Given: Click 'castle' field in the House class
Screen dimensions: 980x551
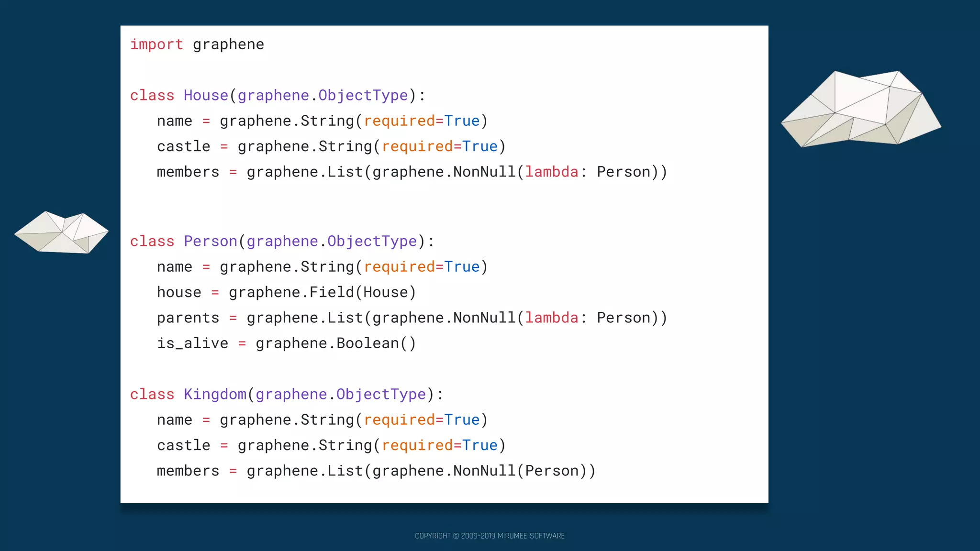Looking at the screenshot, I should tap(184, 146).
